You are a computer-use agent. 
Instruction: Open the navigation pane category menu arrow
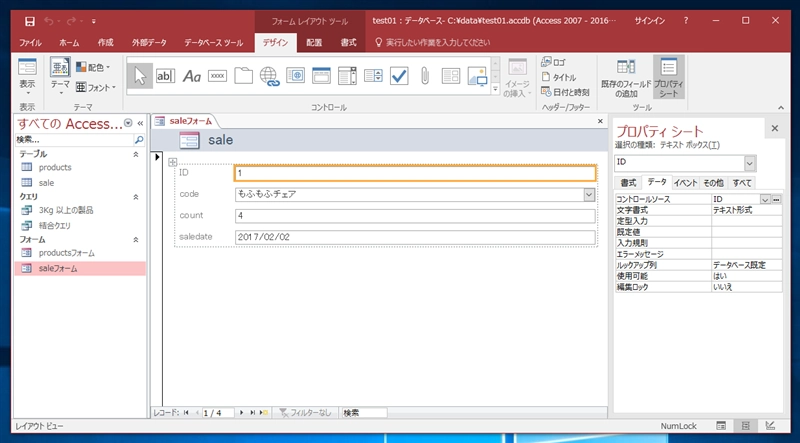[x=128, y=123]
